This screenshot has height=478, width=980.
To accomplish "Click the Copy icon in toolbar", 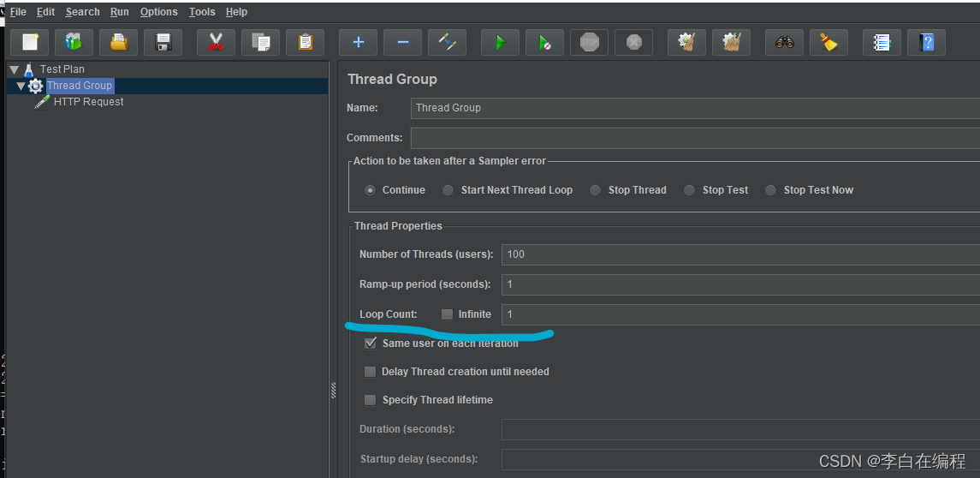I will tap(261, 43).
